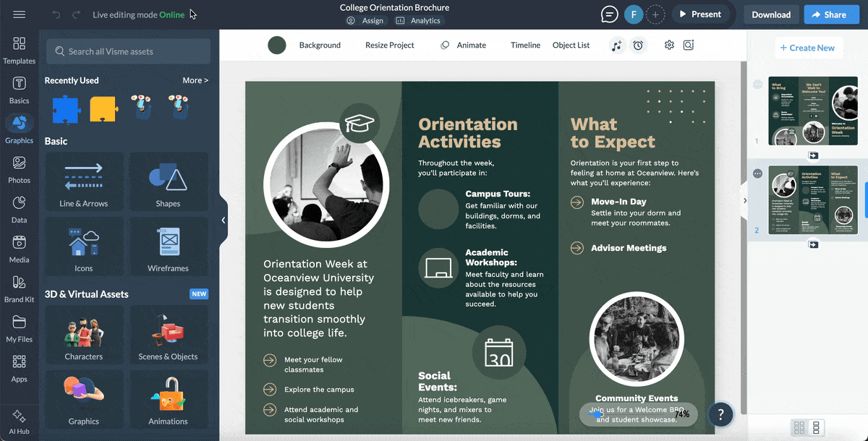Select the graduation cap icon on canvas
This screenshot has height=441, width=868.
(359, 123)
